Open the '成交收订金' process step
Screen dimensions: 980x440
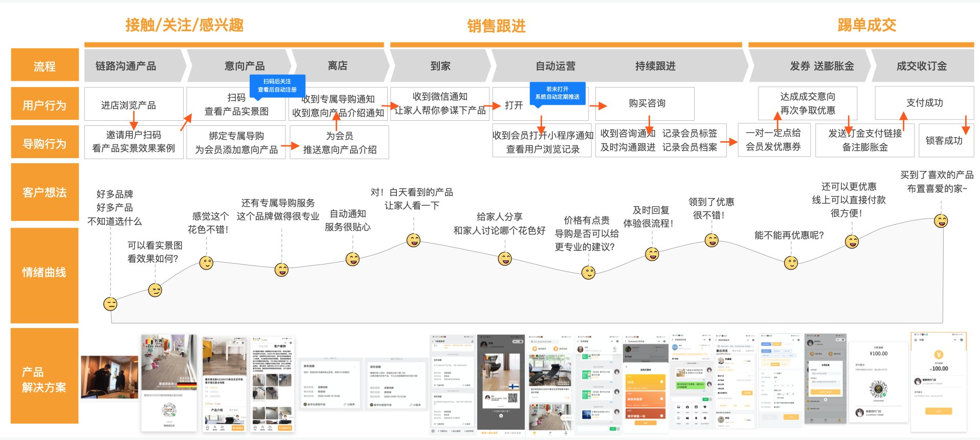921,66
